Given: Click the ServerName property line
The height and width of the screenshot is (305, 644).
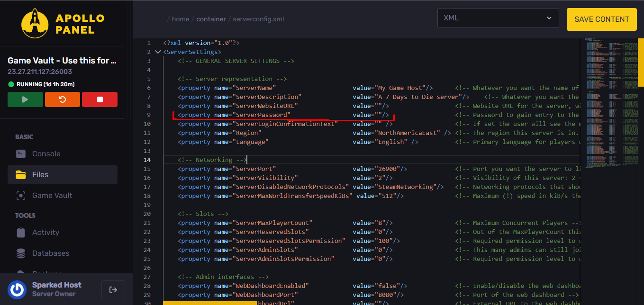Looking at the screenshot, I should [305, 88].
